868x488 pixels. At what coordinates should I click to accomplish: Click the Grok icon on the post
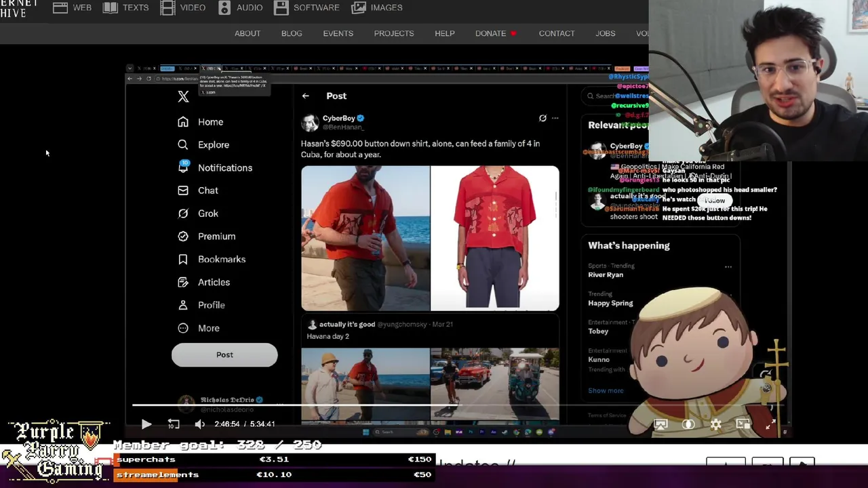pos(542,118)
